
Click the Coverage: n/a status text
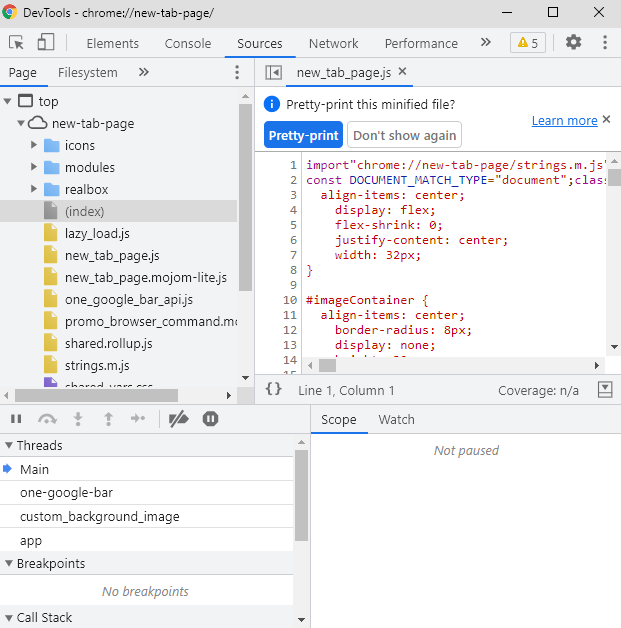point(538,390)
